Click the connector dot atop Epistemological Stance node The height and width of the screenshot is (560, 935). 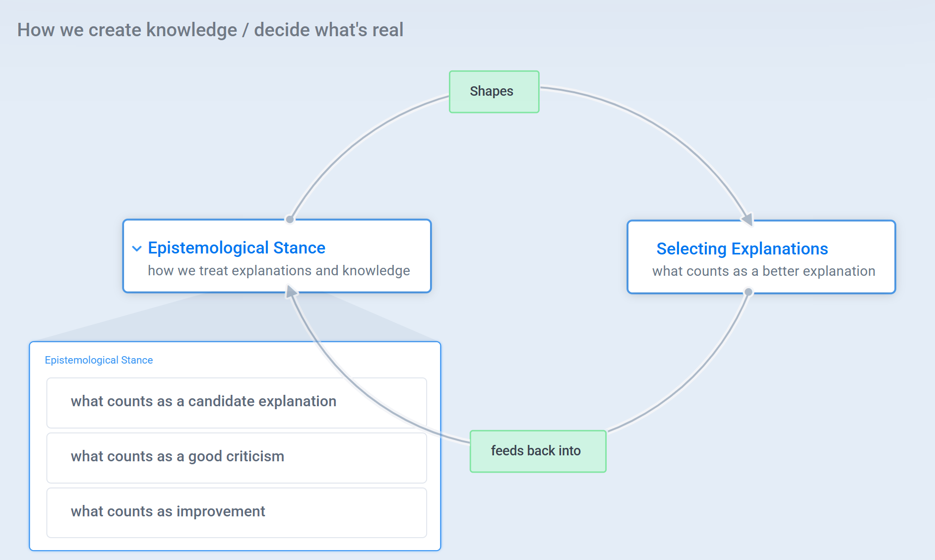[x=290, y=219]
